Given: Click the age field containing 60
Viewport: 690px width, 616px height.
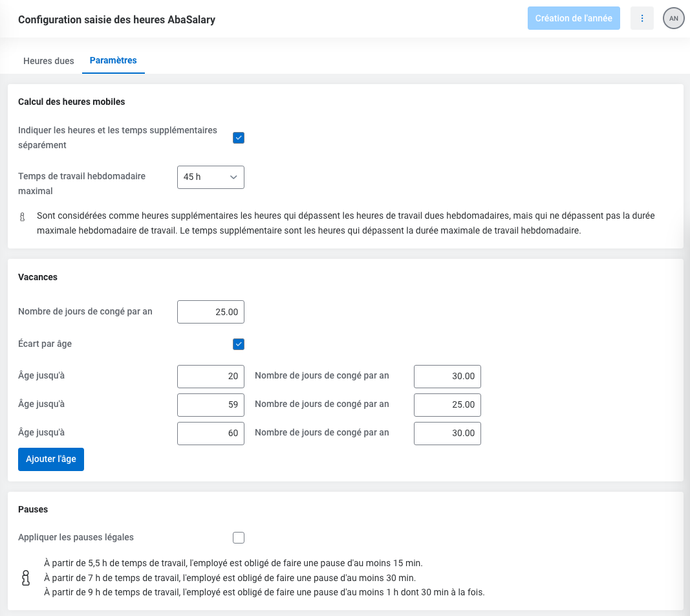Looking at the screenshot, I should pyautogui.click(x=210, y=434).
